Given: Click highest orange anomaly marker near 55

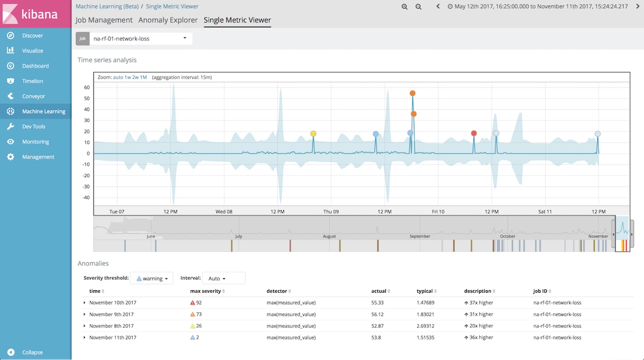Looking at the screenshot, I should click(x=412, y=93).
